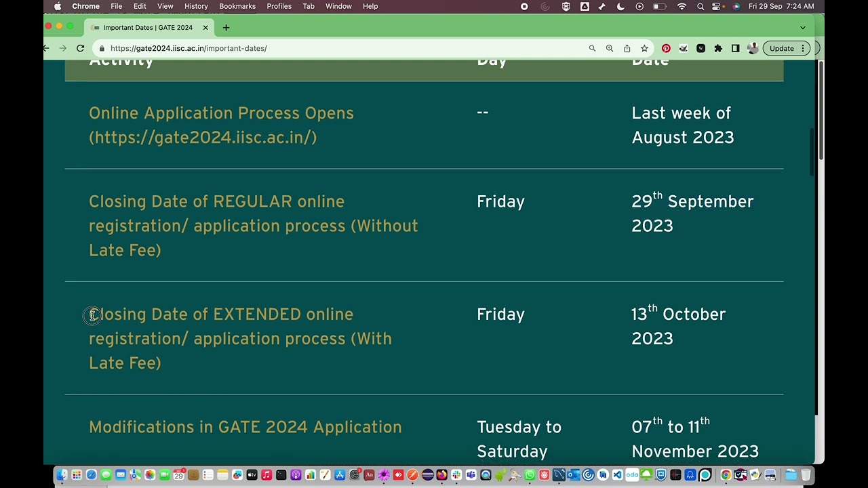
Task: Click the battery status icon
Action: (x=659, y=6)
